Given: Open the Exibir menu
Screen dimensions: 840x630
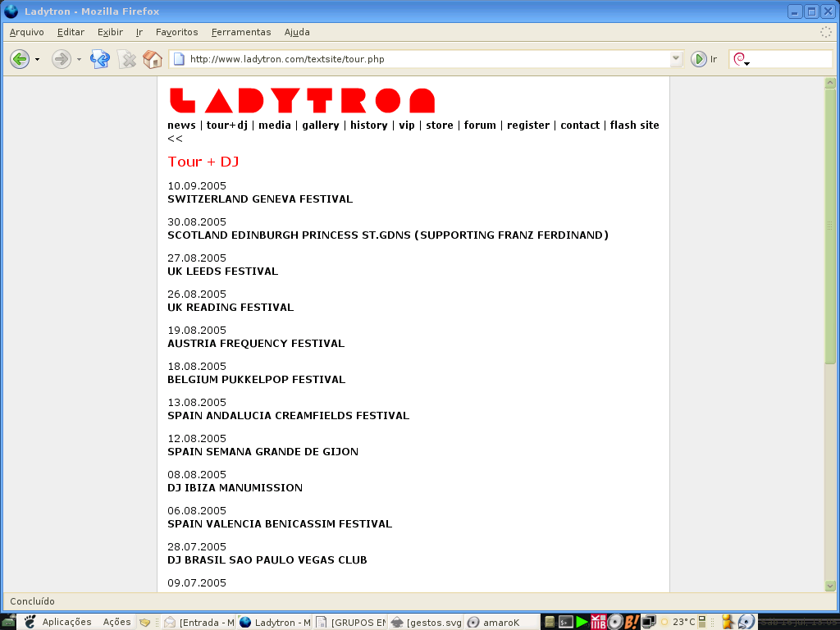Looking at the screenshot, I should [111, 32].
